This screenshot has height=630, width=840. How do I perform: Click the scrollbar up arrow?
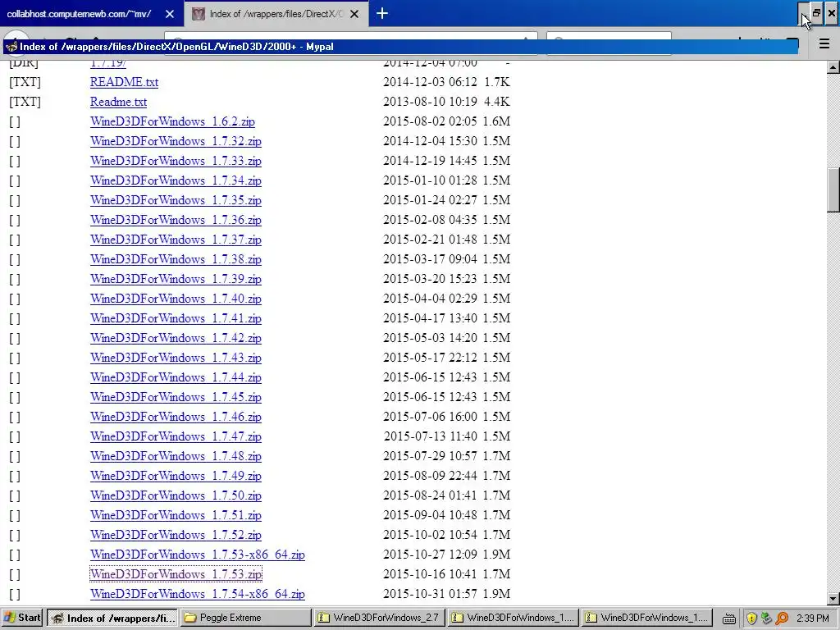(833, 67)
